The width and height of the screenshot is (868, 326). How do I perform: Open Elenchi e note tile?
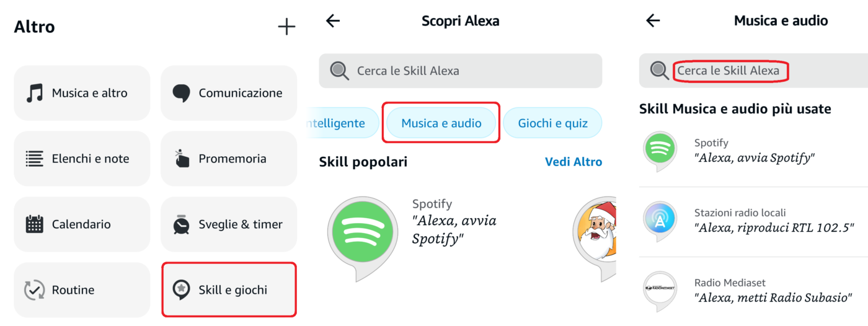82,159
